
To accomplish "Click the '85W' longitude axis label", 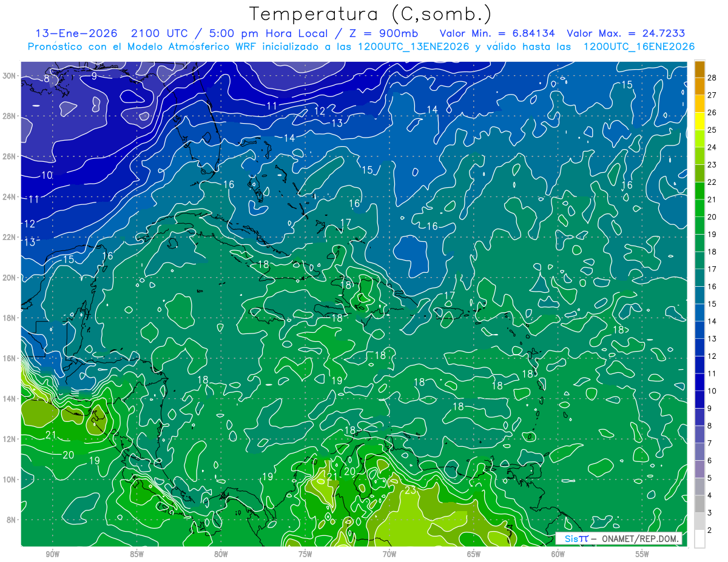I will [136, 555].
